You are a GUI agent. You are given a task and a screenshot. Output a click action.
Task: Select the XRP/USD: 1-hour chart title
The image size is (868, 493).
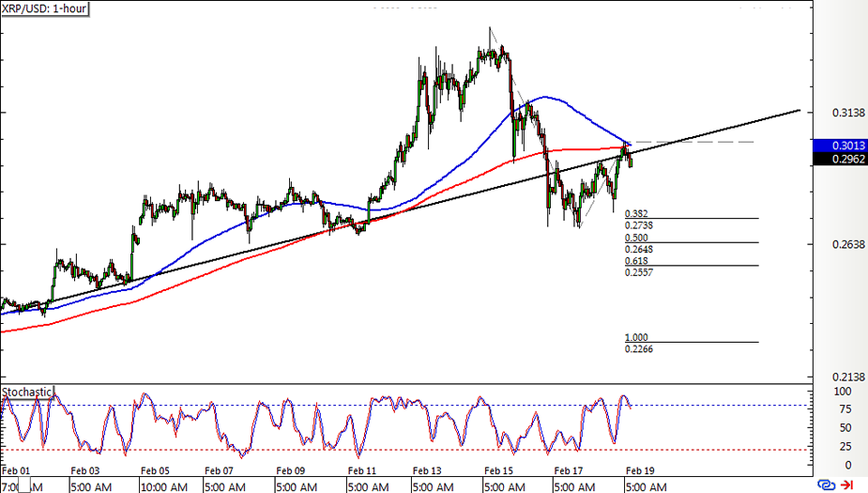[x=44, y=8]
